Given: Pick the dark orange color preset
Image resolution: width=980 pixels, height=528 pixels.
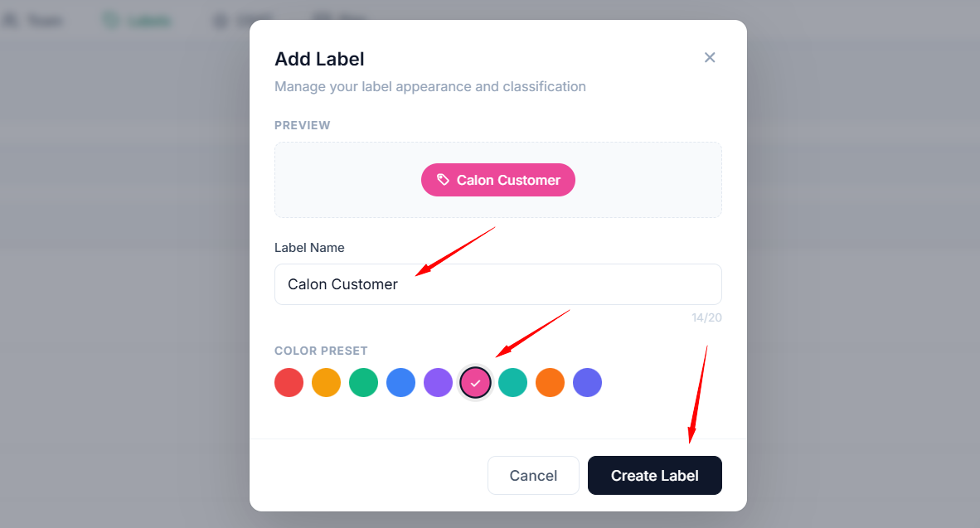Looking at the screenshot, I should (550, 382).
